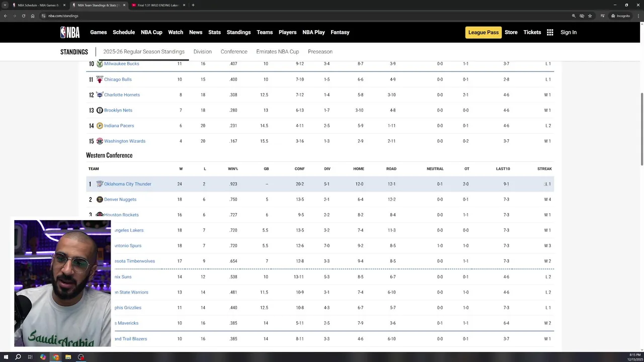Click the Sign In link
Screen dimensions: 644x362
569,32
